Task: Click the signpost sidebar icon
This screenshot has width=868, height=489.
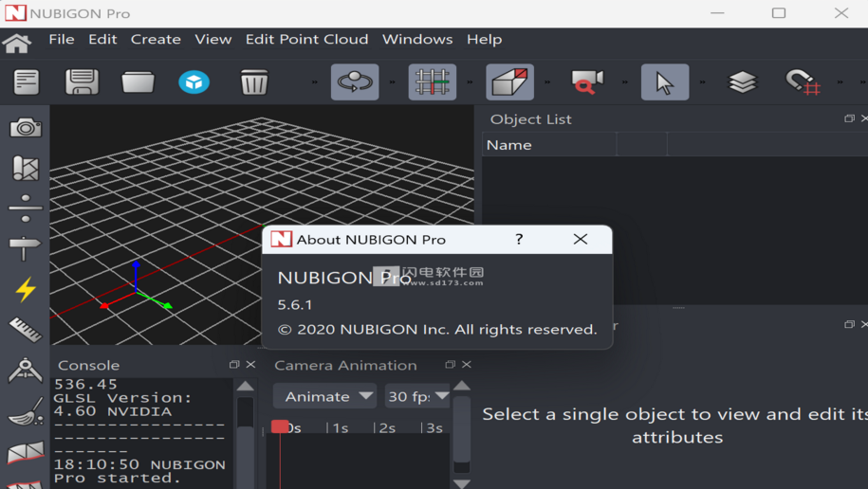Action: (x=26, y=248)
